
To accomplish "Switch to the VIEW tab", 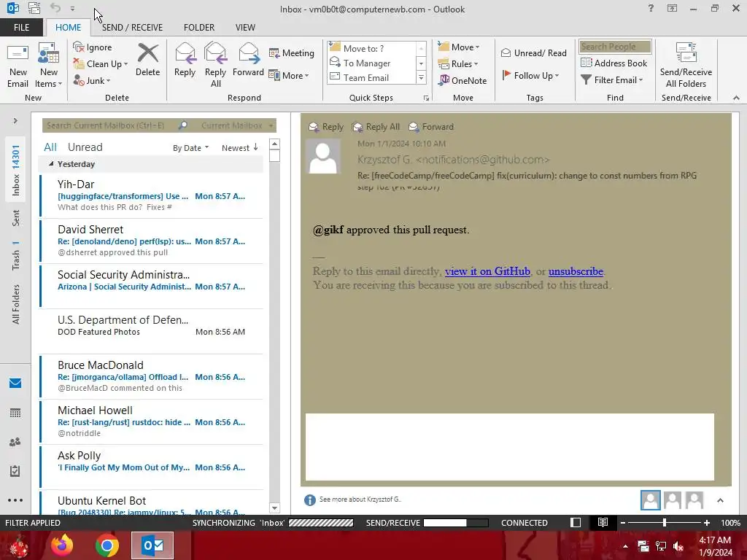I will coord(245,27).
